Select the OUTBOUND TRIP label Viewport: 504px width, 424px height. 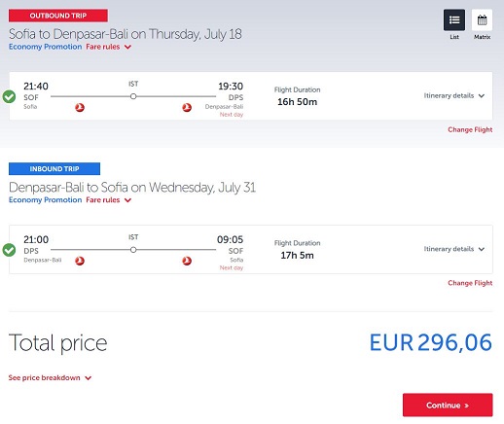(x=58, y=16)
